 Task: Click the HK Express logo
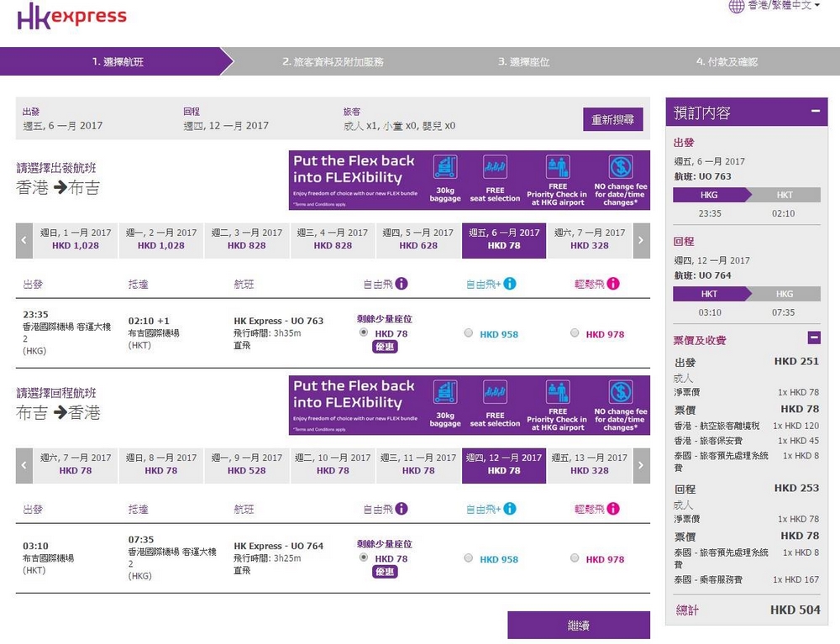(71, 16)
